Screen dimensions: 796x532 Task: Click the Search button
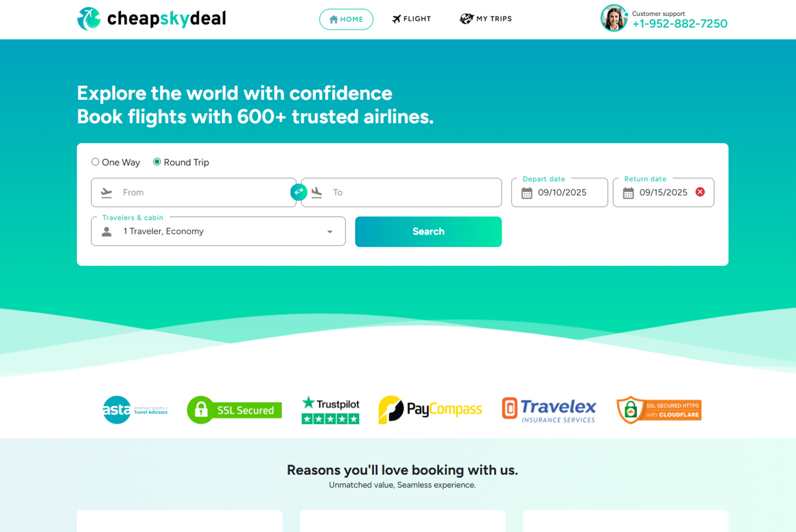pyautogui.click(x=428, y=232)
